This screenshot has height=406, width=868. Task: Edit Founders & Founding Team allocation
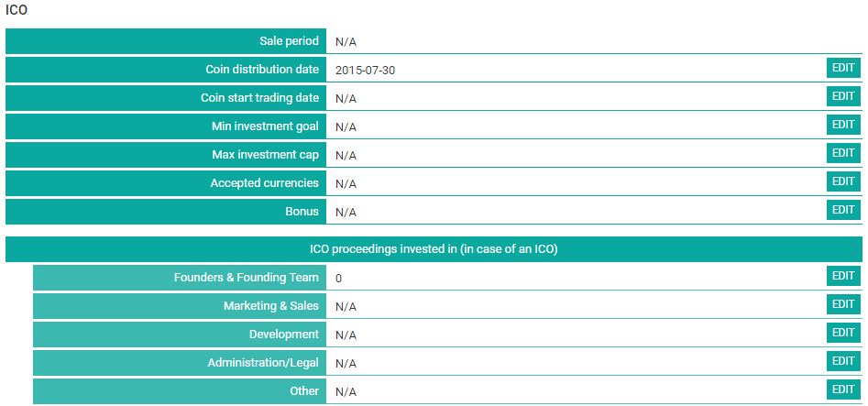[843, 276]
